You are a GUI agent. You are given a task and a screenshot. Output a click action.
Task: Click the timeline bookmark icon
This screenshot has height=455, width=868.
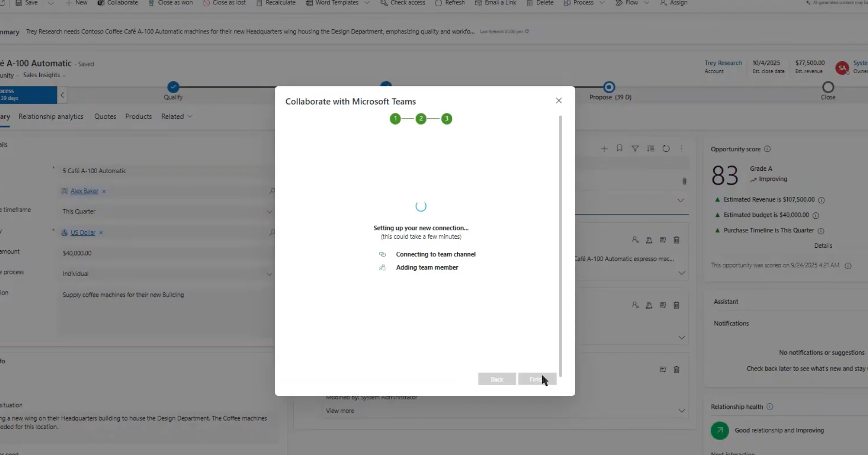pyautogui.click(x=619, y=148)
